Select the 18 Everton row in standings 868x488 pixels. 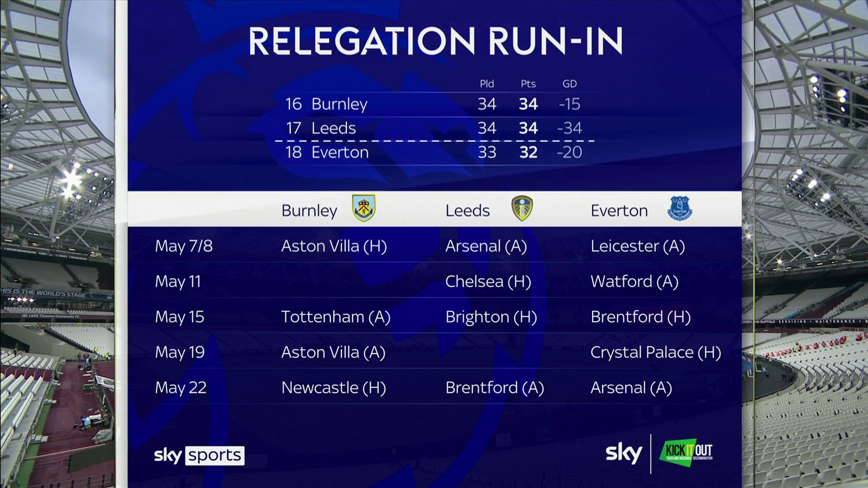tap(432, 152)
